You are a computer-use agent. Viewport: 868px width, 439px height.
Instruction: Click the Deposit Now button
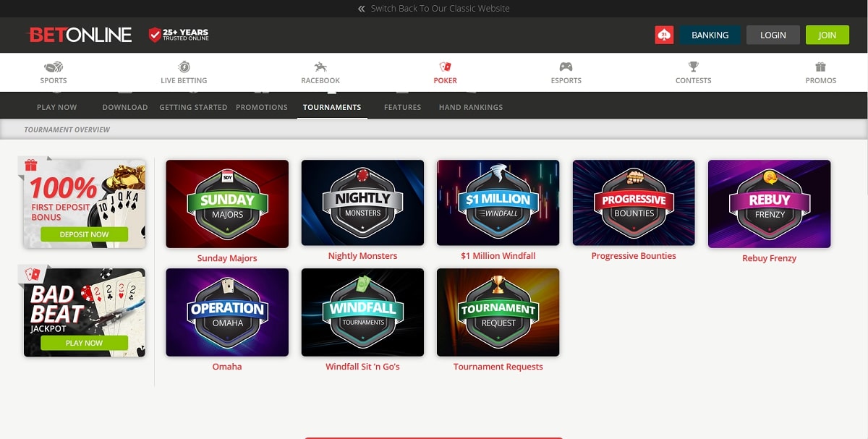click(x=84, y=234)
